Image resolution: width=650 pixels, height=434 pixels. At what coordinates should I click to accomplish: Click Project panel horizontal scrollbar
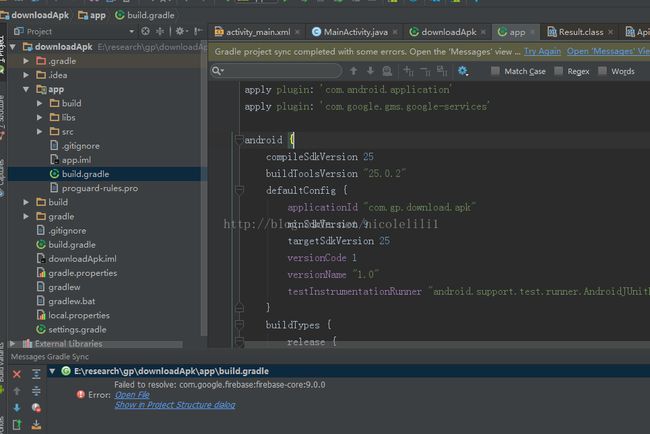95,344
